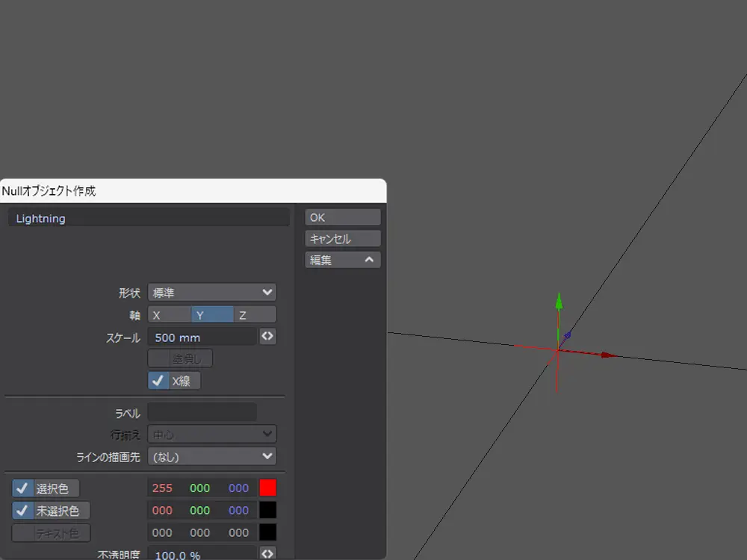The width and height of the screenshot is (747, 560).
Task: Click the green Y-axis arrow in viewport
Action: 559,302
